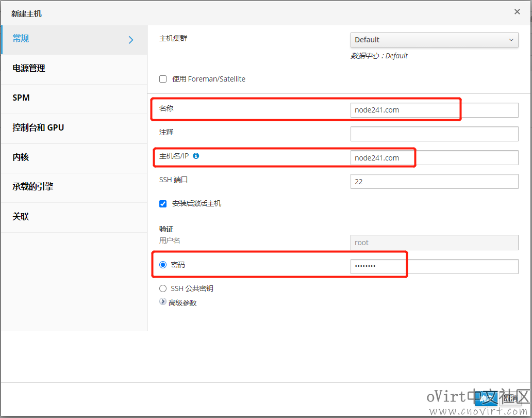Click the password input field
The height and width of the screenshot is (418, 532).
pyautogui.click(x=434, y=266)
